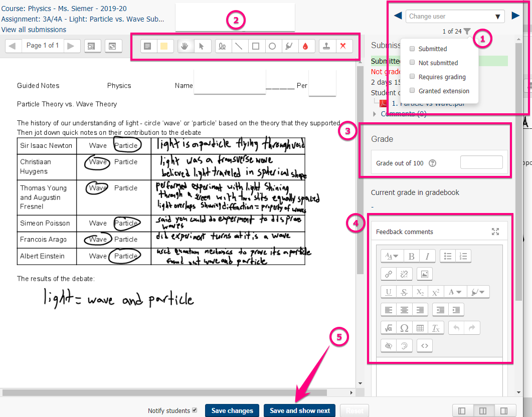This screenshot has width=532, height=417.
Task: Click the Grade out of 100 field
Action: tap(481, 162)
